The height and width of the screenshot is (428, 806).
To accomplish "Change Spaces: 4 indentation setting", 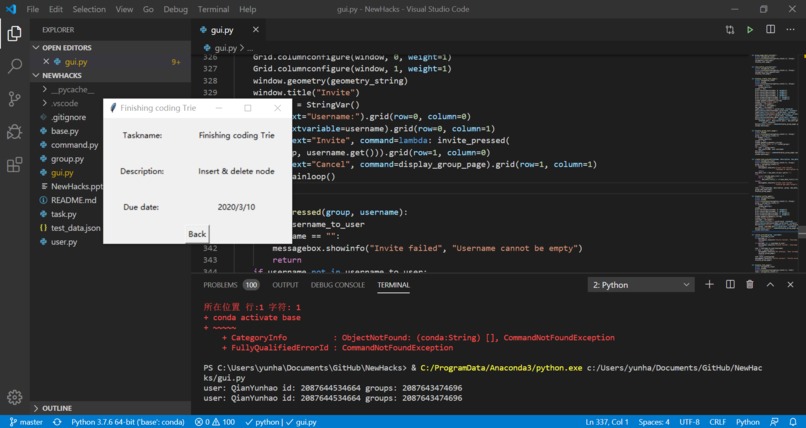I will click(654, 422).
